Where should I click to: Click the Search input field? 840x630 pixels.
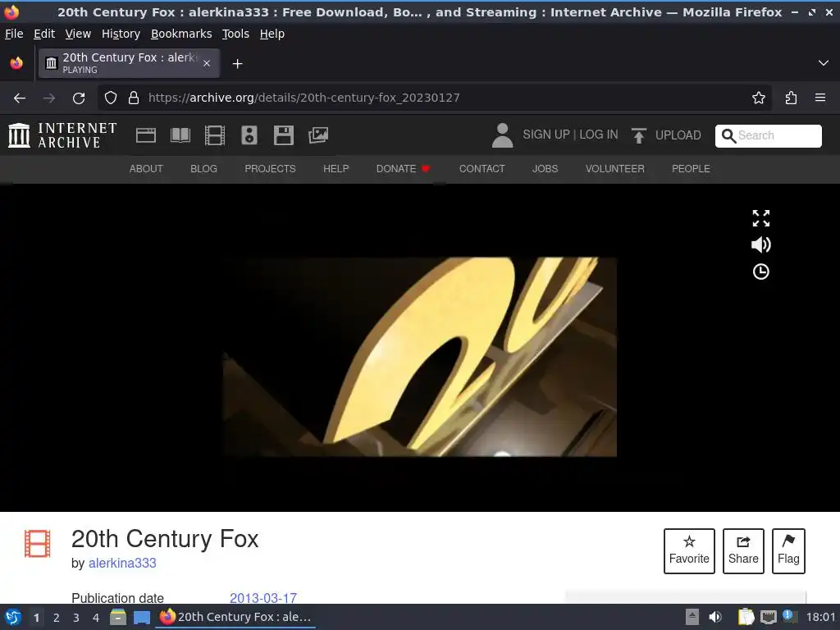click(x=768, y=135)
